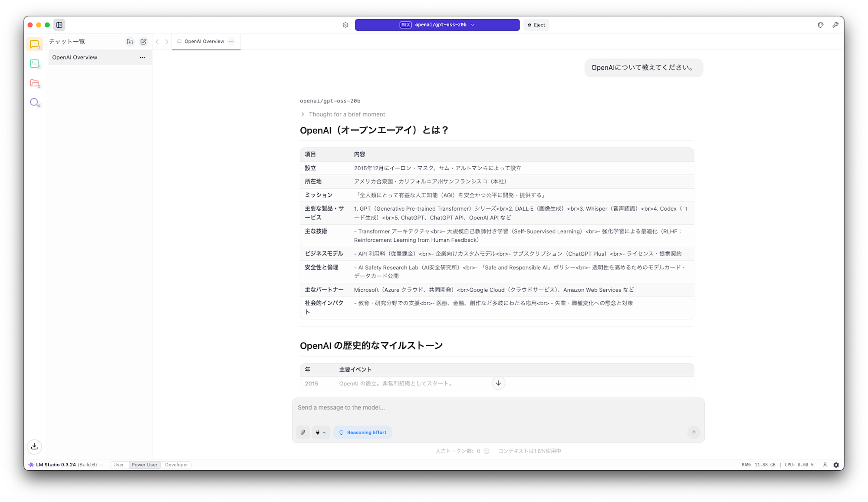The height and width of the screenshot is (502, 868).
Task: Click the チャット一覧 header
Action: pyautogui.click(x=67, y=42)
